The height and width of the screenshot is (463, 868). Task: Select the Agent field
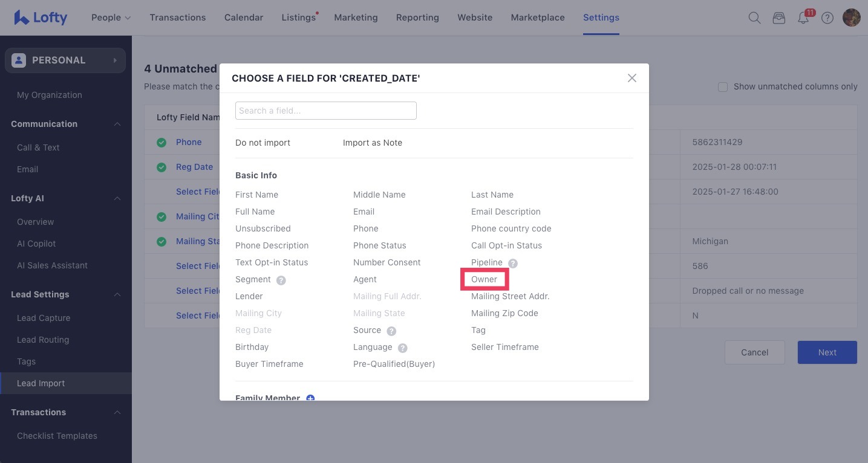pos(365,279)
